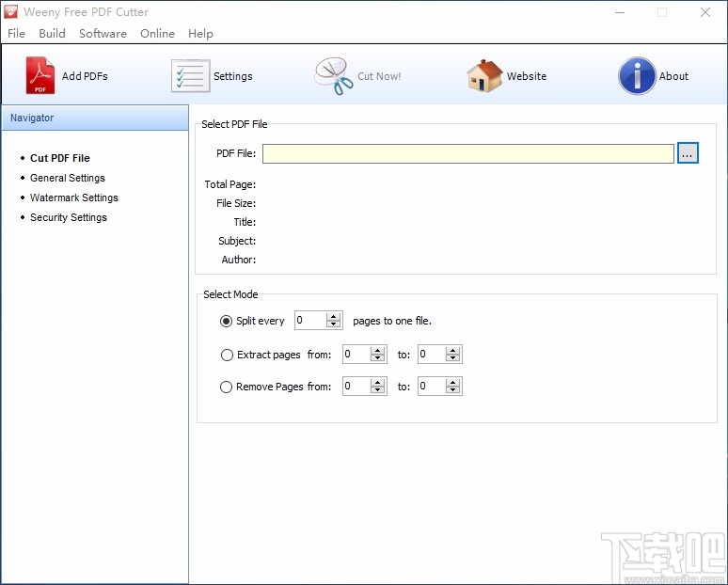Select the Split every radio button
The height and width of the screenshot is (585, 728).
pos(226,322)
